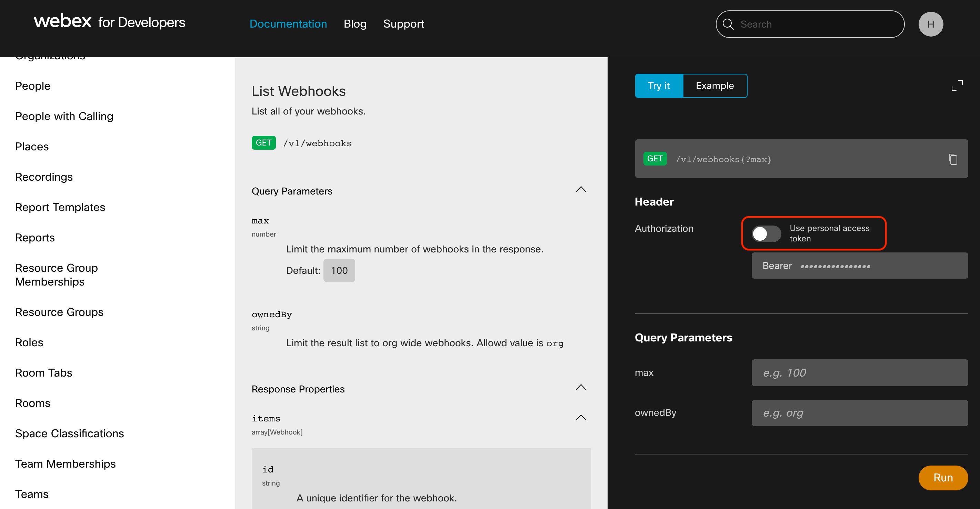Click the Documentation navigation menu item
The width and height of the screenshot is (980, 509).
pyautogui.click(x=288, y=24)
